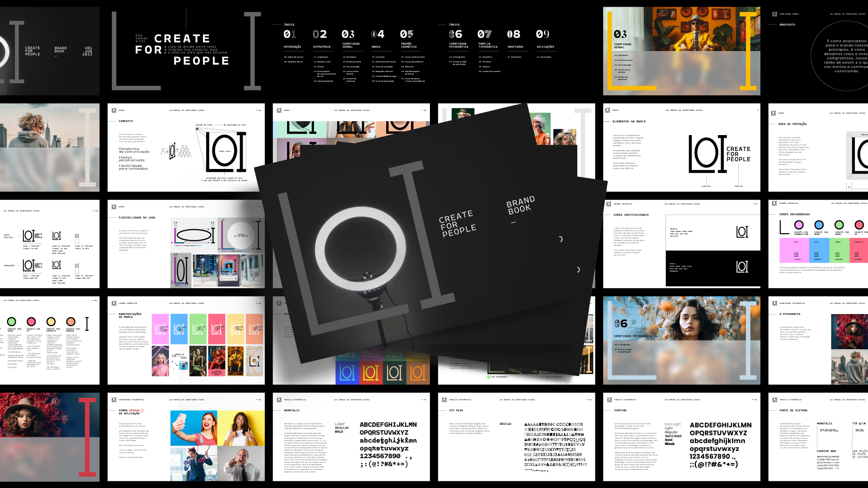Click the red Create for Up circle
Screen dimensions: 868x488
pos(31,322)
